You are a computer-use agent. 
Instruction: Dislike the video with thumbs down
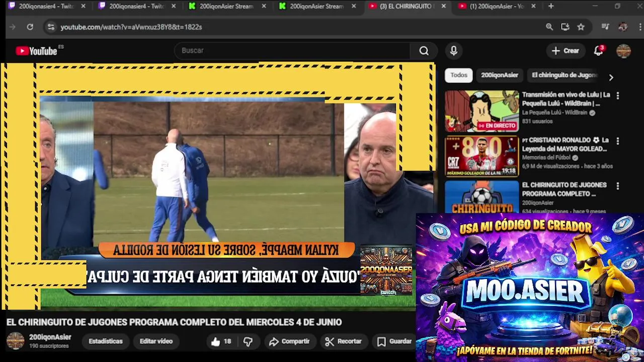click(248, 341)
